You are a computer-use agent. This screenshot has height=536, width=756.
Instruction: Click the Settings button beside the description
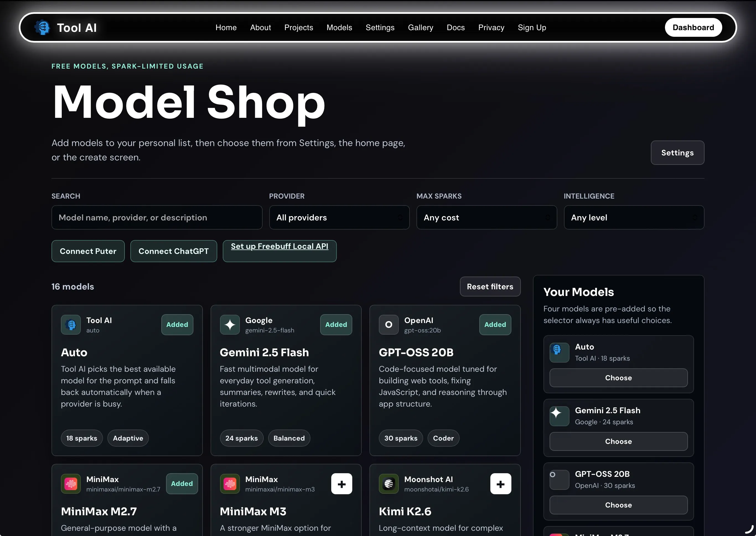(677, 153)
